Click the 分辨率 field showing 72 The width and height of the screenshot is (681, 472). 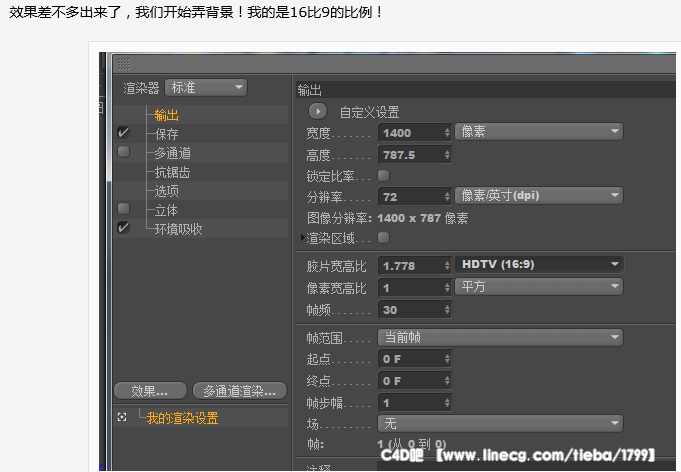411,197
